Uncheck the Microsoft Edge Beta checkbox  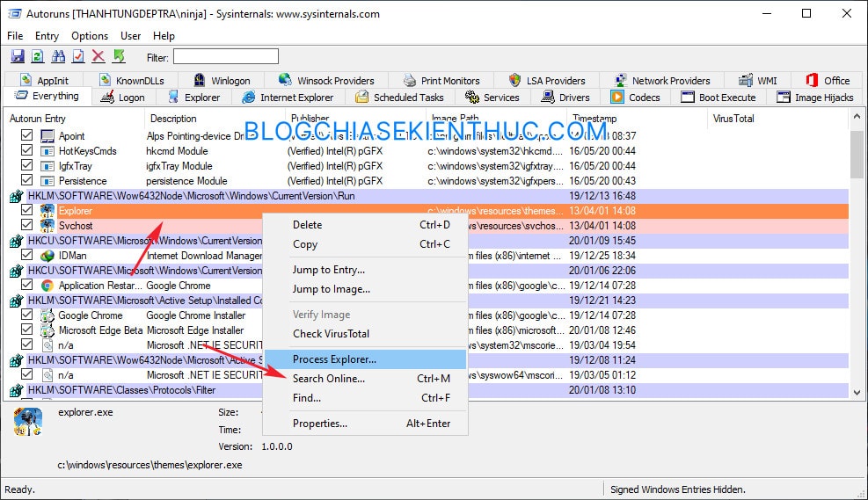26,330
